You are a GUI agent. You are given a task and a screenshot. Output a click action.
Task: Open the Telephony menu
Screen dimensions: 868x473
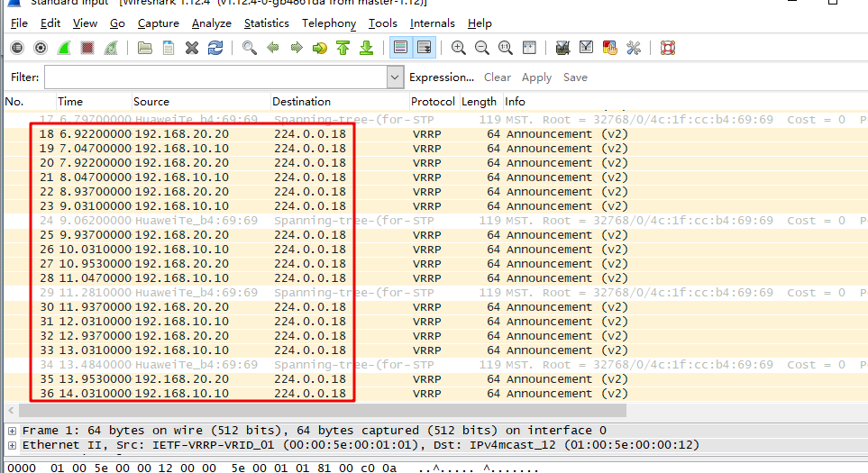[329, 23]
